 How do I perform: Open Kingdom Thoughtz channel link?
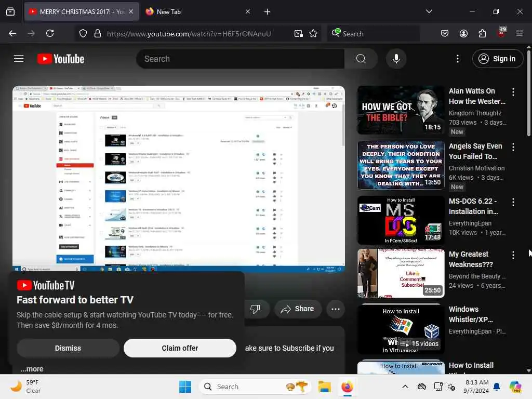[x=475, y=113]
